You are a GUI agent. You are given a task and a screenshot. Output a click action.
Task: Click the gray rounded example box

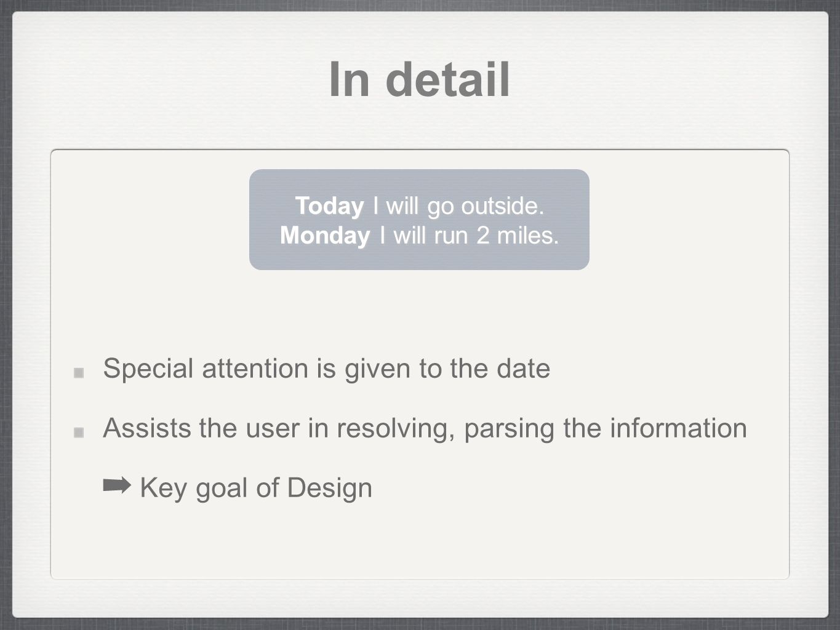(419, 220)
